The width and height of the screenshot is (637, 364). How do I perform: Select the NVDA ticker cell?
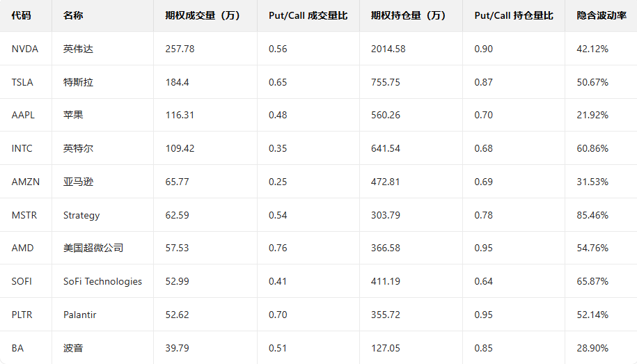(x=25, y=49)
